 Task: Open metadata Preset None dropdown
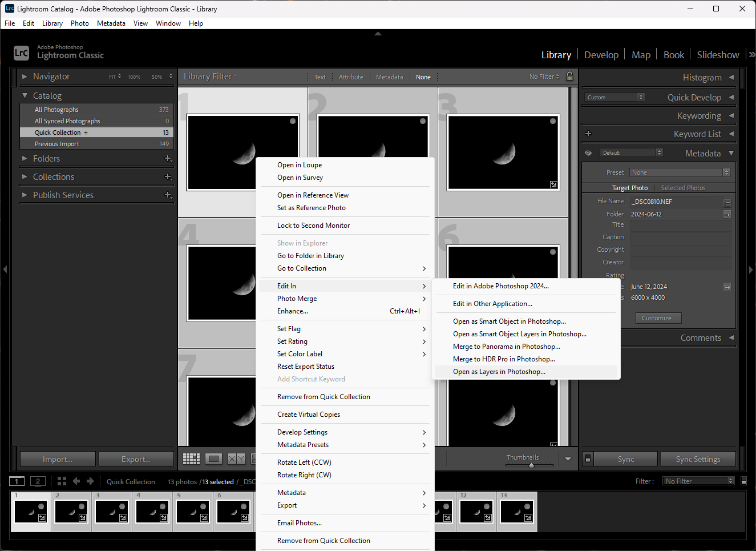pos(680,172)
